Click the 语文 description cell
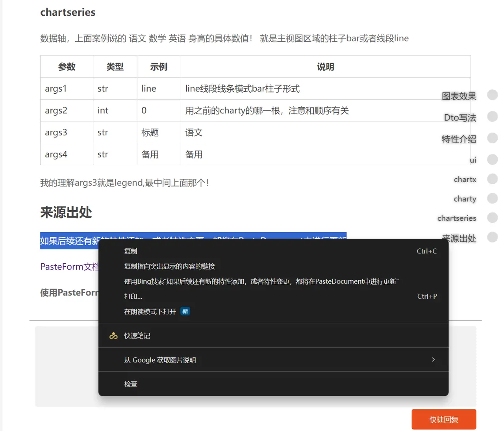The width and height of the screenshot is (504, 431). click(326, 132)
